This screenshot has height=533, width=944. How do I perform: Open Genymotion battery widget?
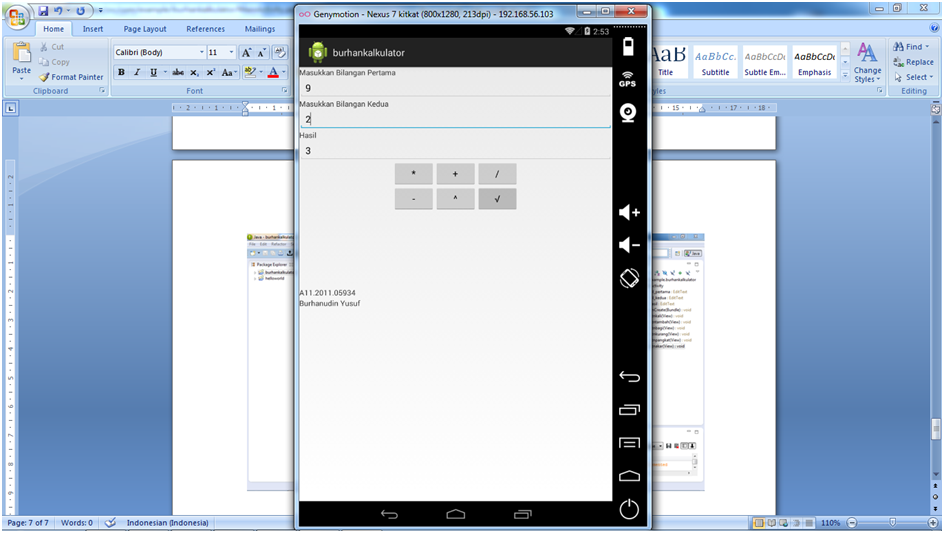(x=628, y=46)
